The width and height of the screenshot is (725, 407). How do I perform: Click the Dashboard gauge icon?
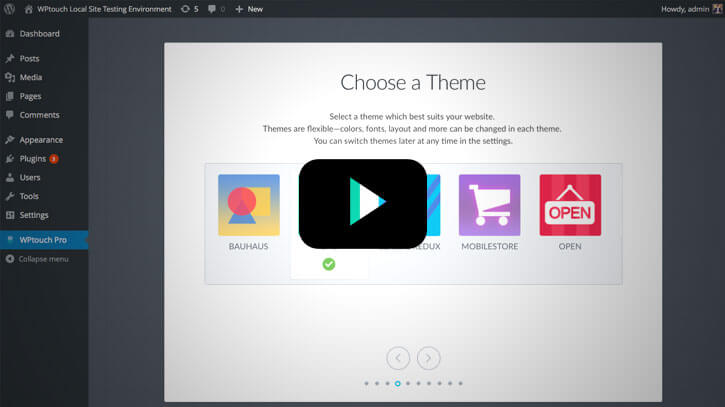10,34
